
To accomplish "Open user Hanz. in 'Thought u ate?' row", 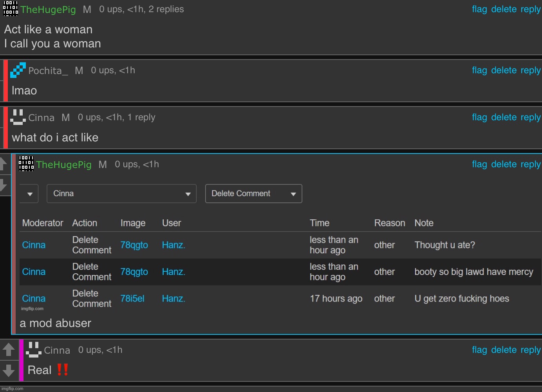I will pos(173,245).
